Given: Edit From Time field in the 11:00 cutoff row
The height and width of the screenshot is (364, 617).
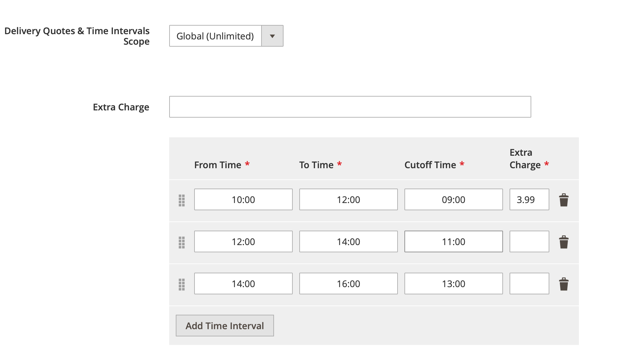Looking at the screenshot, I should (x=243, y=241).
